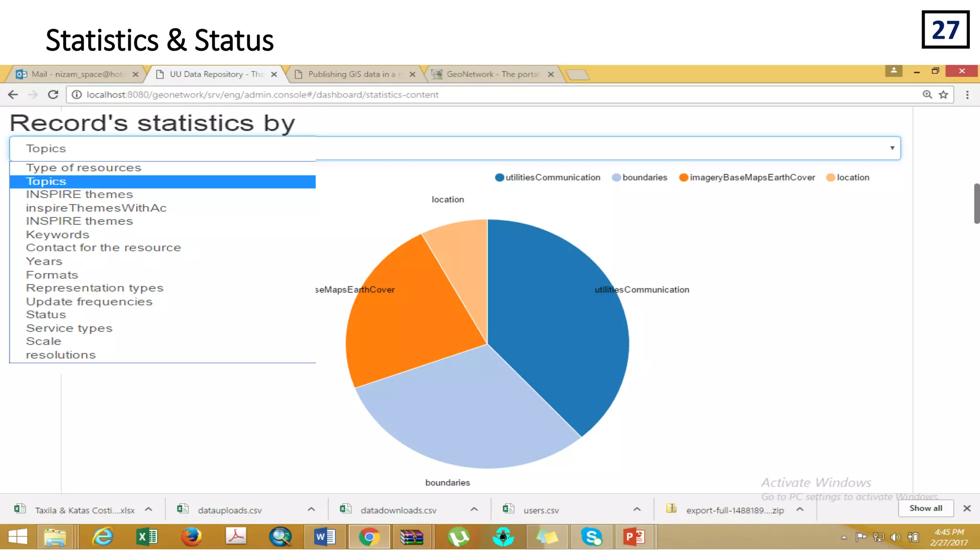Screen dimensions: 980x551
Task: Open site info icon in address bar
Action: 76,95
